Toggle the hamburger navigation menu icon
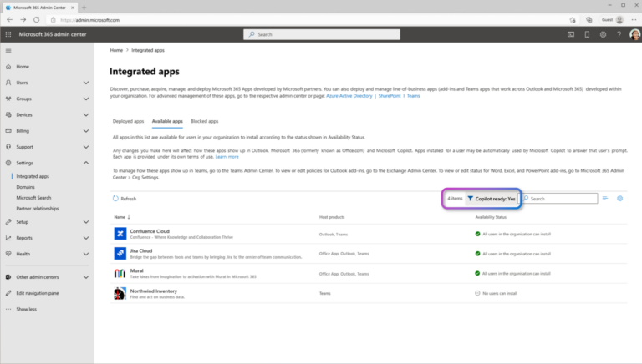642x364 pixels. pos(8,51)
